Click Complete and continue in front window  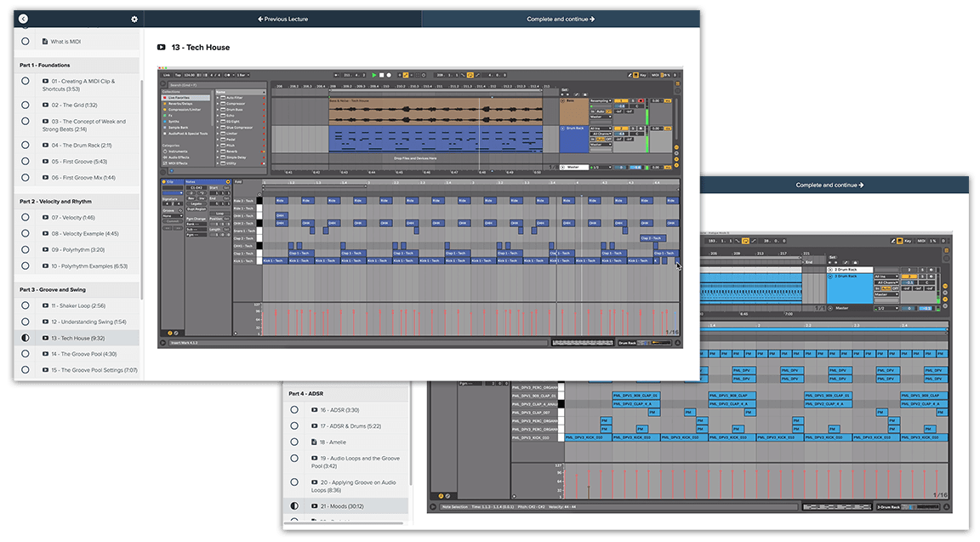pos(561,19)
